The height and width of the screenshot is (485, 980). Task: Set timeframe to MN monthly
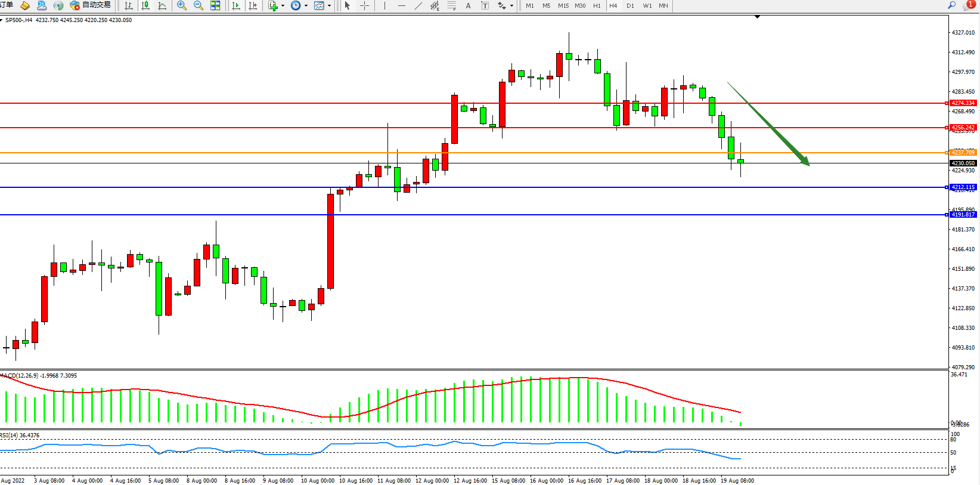663,6
